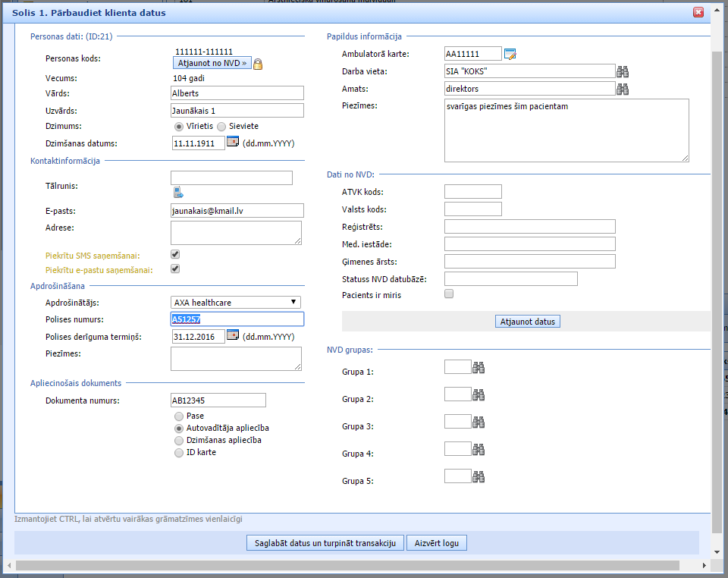Open calendar picker for Dzimšanas datums
728x578 pixels.
click(233, 142)
